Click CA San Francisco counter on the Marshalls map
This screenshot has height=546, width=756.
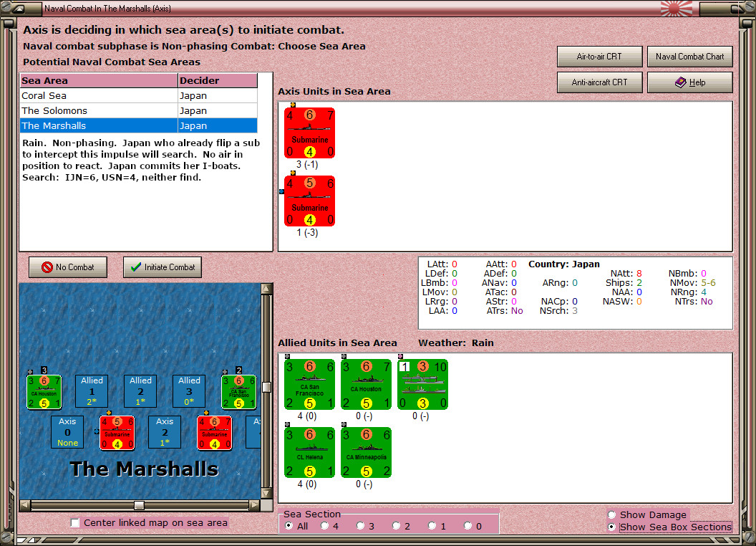point(238,392)
